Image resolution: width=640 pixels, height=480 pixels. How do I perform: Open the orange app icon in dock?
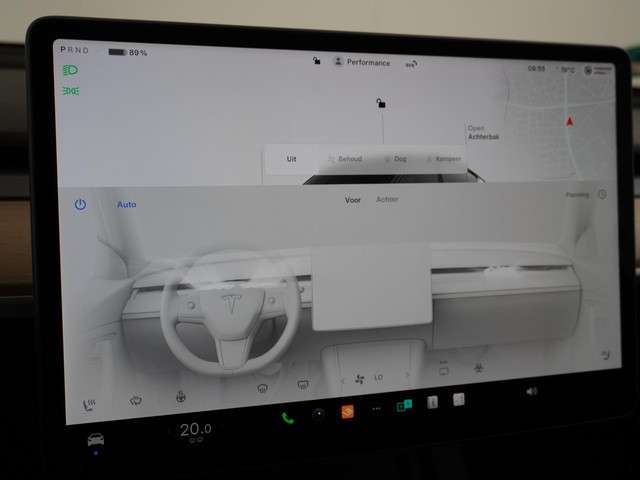coord(347,411)
